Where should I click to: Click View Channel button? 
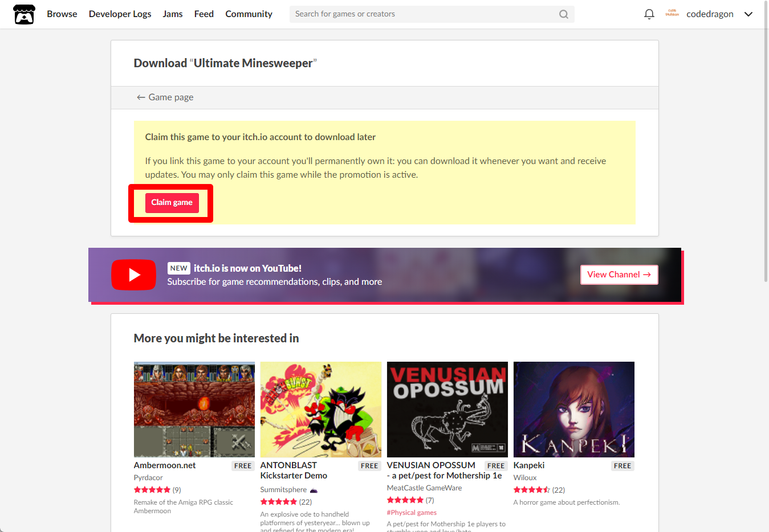click(x=619, y=275)
